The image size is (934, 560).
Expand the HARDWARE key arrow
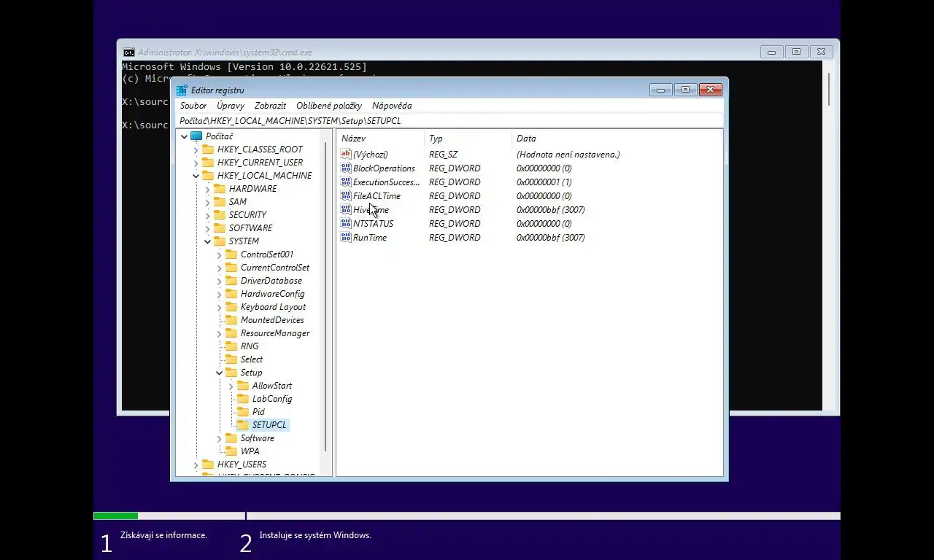tap(207, 189)
